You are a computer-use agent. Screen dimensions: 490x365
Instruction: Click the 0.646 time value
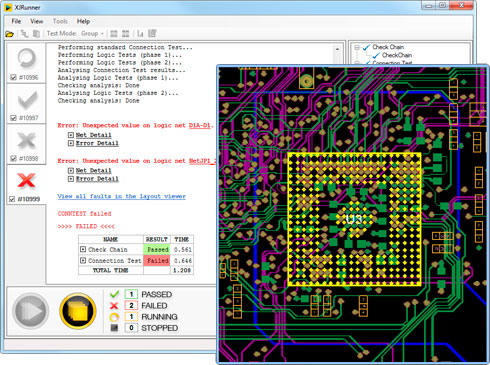pyautogui.click(x=182, y=260)
